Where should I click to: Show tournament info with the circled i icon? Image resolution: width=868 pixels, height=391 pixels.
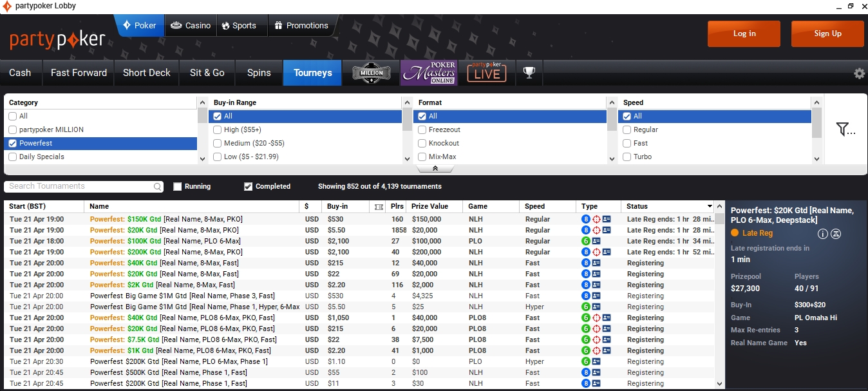pyautogui.click(x=822, y=234)
